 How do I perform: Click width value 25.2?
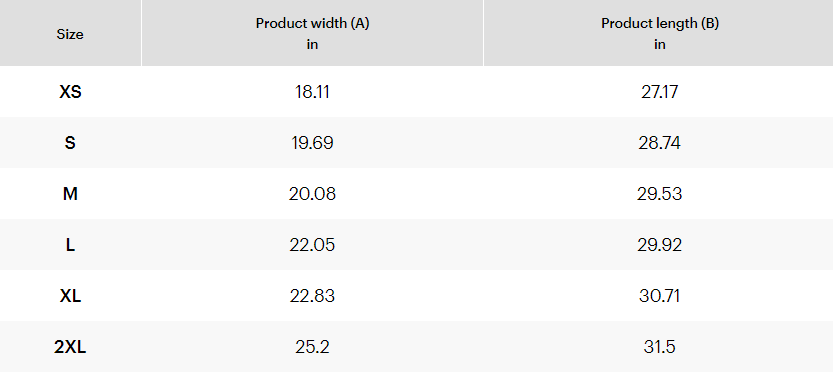[312, 347]
